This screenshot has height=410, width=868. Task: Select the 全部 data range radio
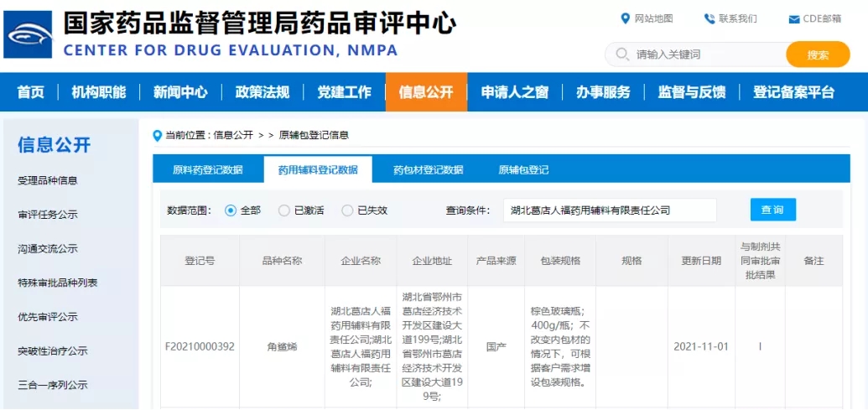pos(231,210)
